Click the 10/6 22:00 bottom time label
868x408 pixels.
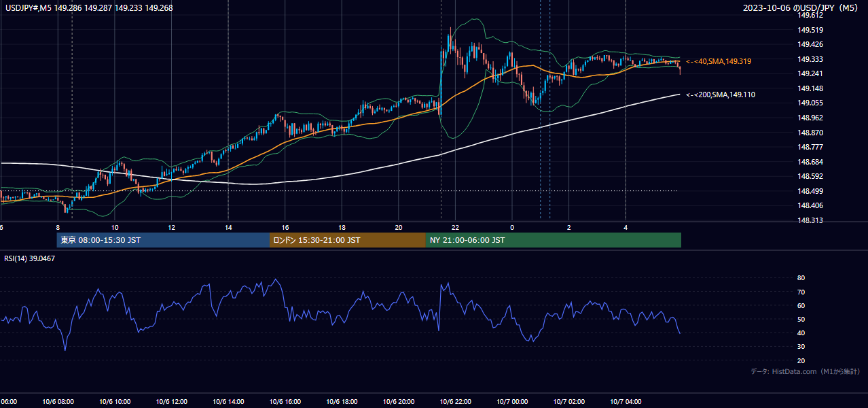pyautogui.click(x=455, y=402)
